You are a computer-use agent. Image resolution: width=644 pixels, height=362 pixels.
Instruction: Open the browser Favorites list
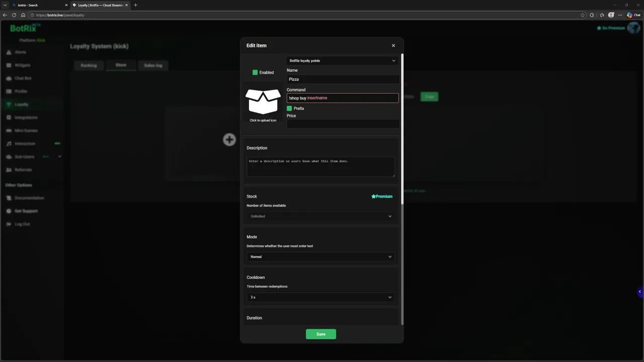602,15
